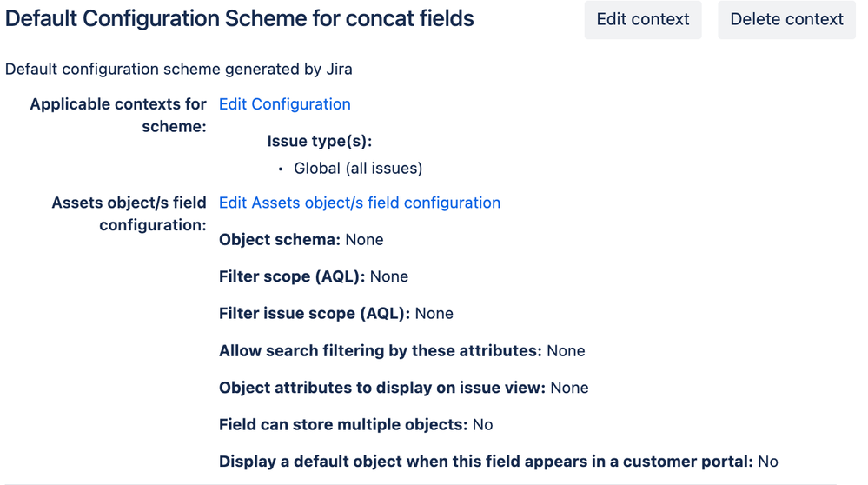Click the Default Configuration Scheme page heading
The image size is (868, 485).
pyautogui.click(x=240, y=18)
